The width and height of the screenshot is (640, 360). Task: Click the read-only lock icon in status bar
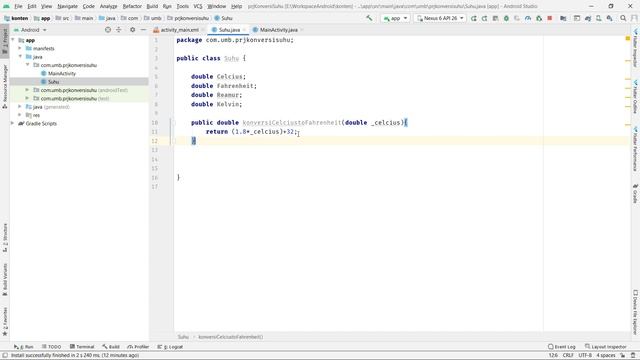(623, 356)
